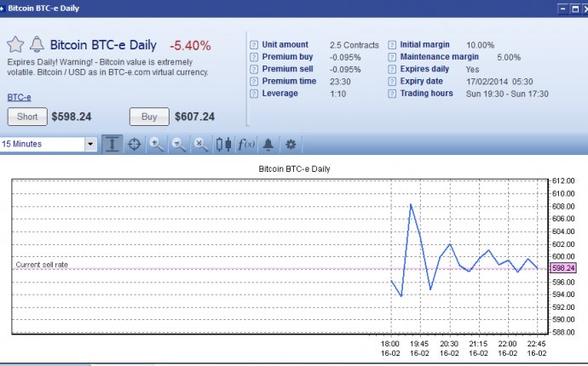
Task: Show help for Expires daily
Action: point(392,69)
